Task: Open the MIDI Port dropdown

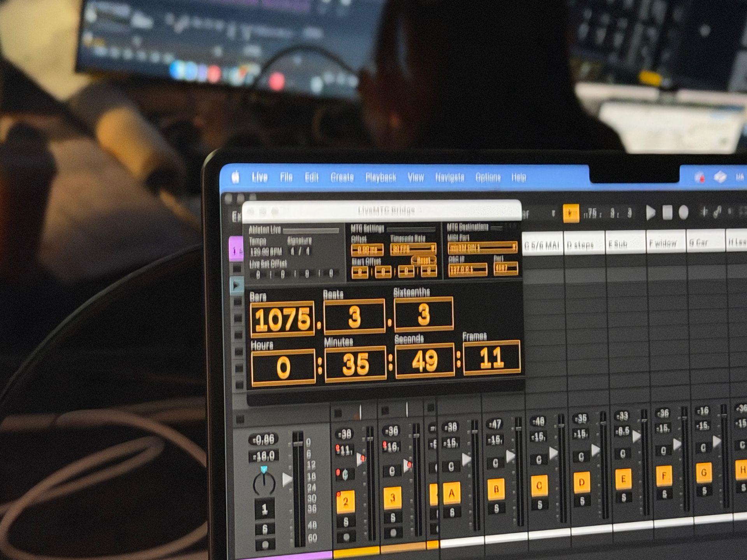Action: click(482, 248)
